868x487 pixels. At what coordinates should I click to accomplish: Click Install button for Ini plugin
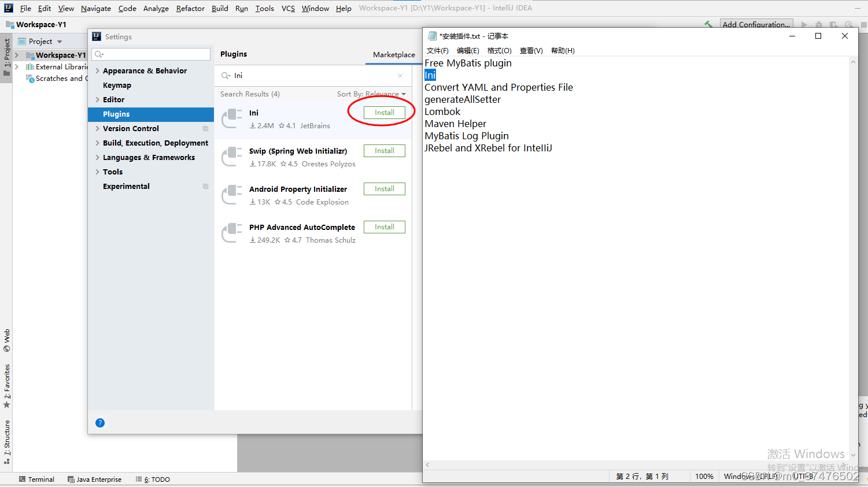(x=384, y=113)
